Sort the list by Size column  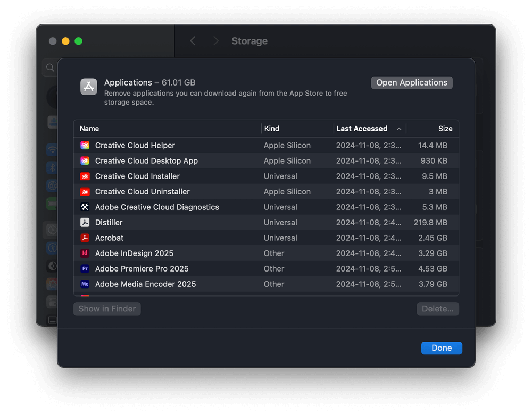445,129
